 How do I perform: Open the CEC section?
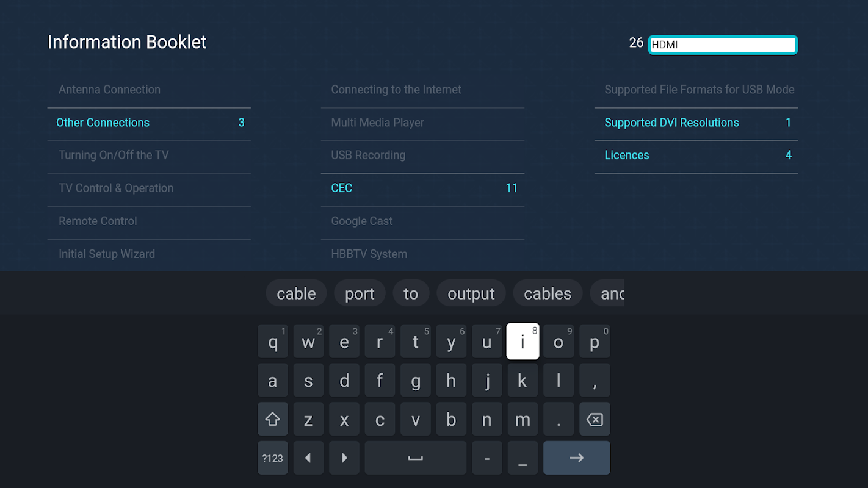tap(422, 188)
